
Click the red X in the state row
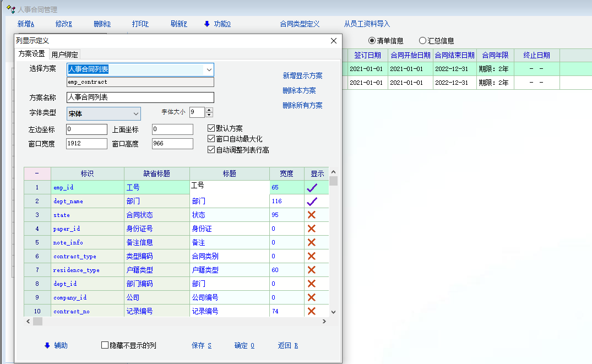tap(312, 215)
